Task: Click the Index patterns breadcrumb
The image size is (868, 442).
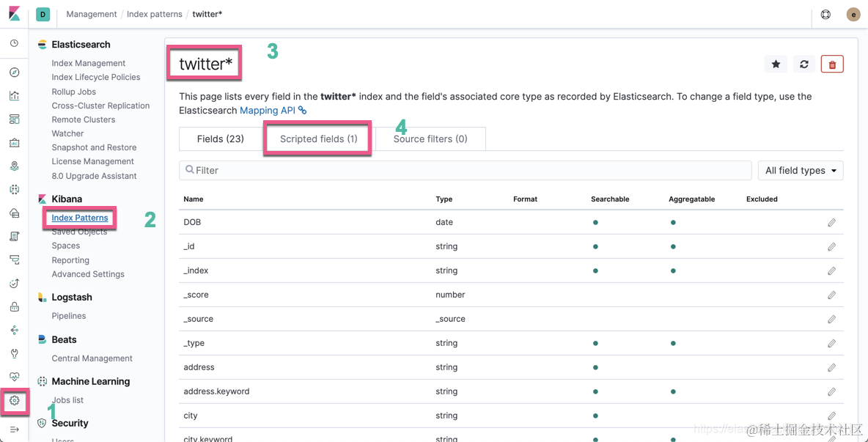Action: point(155,15)
